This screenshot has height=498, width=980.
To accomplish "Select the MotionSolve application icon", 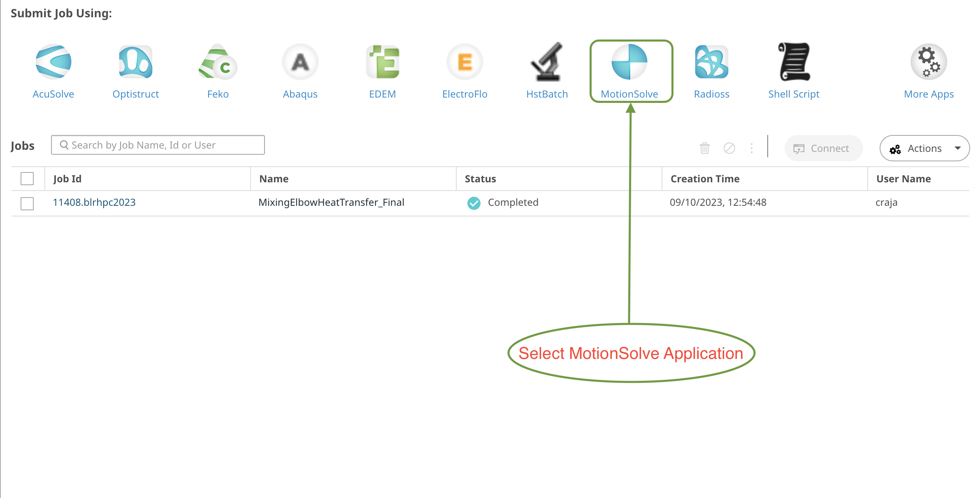I will pos(629,62).
